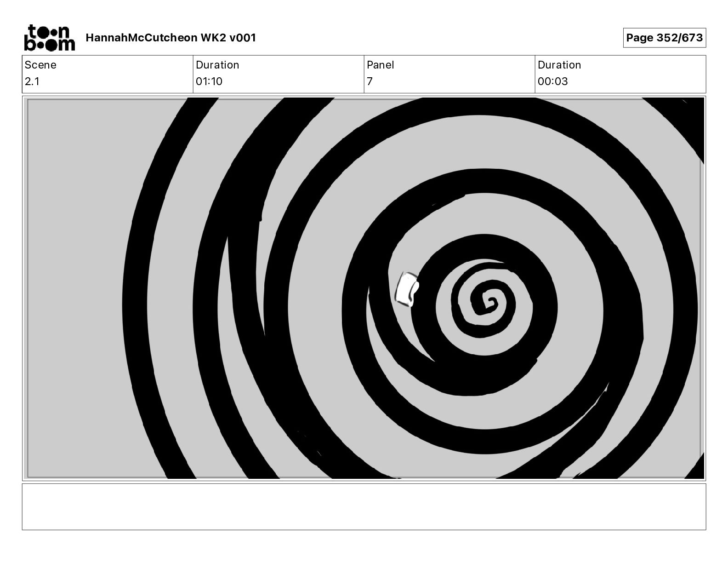Viewport: 728px width, 563px height.
Task: Click the spiral storyboard panel image
Action: coord(364,288)
